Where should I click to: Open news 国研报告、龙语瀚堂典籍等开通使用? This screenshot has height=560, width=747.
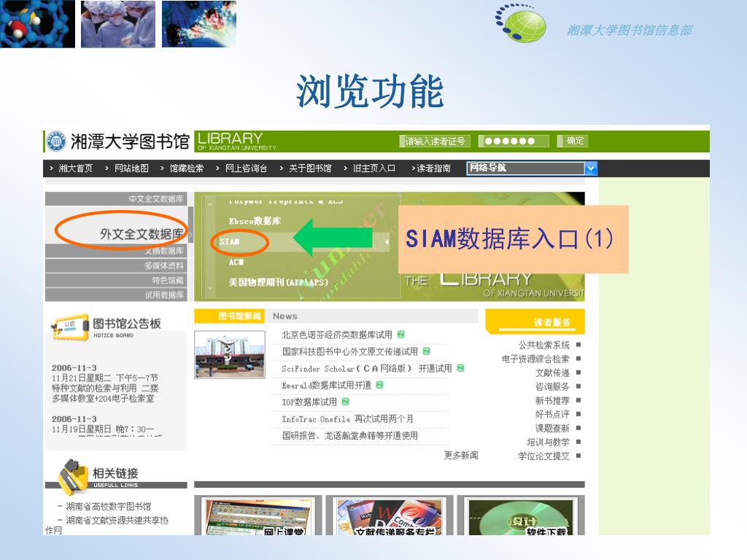click(349, 436)
